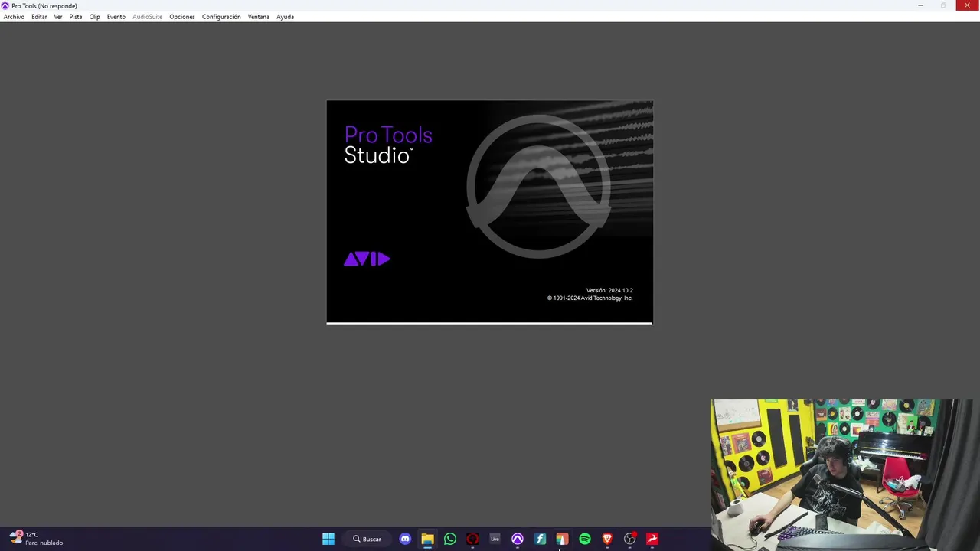Click the Buscar search box in taskbar

(x=367, y=539)
